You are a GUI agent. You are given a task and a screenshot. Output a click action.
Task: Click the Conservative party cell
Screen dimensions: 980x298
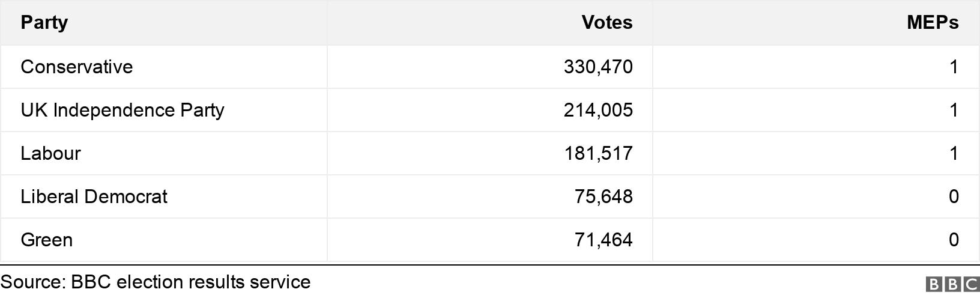pyautogui.click(x=76, y=67)
